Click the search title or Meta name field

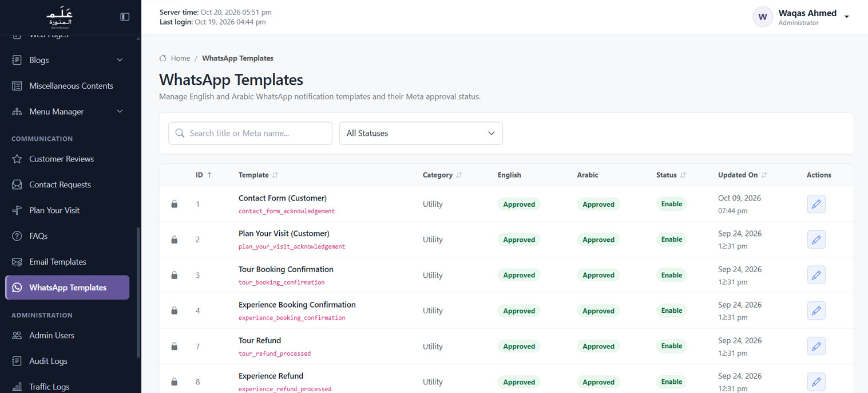[250, 133]
